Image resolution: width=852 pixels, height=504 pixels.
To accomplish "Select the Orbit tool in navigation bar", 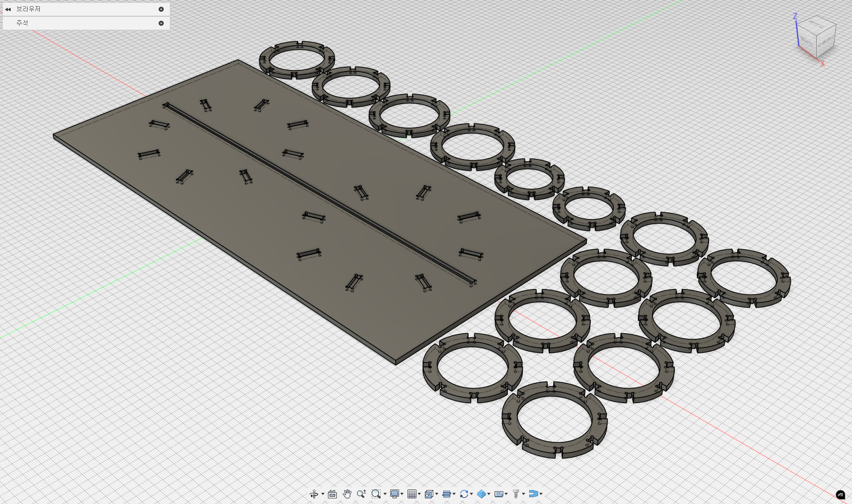I will point(313,494).
